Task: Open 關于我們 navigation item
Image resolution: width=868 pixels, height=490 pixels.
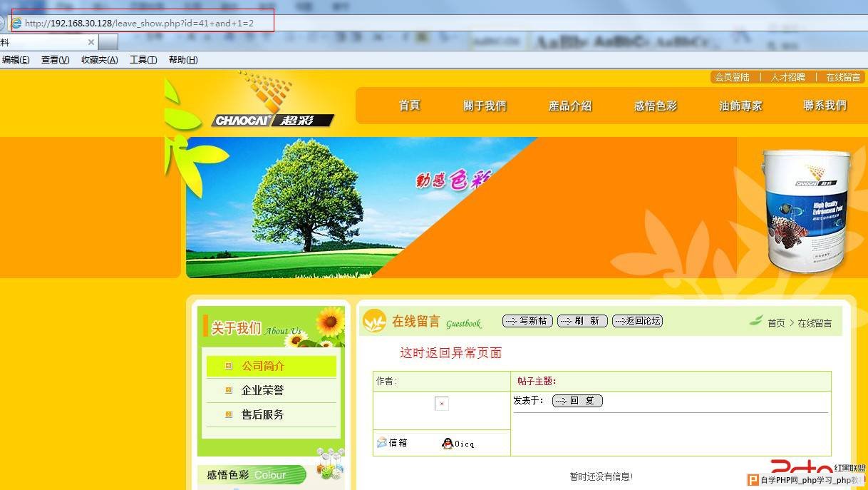Action: click(x=485, y=106)
